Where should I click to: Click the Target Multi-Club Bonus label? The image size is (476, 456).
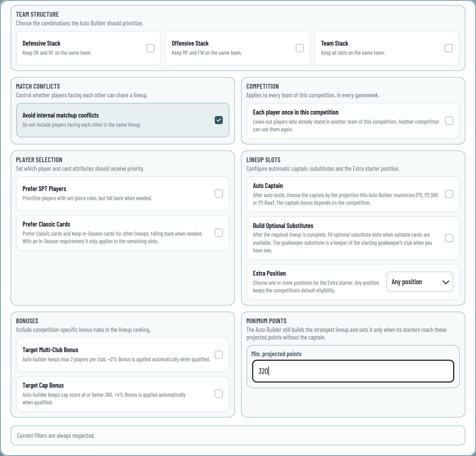(50, 350)
